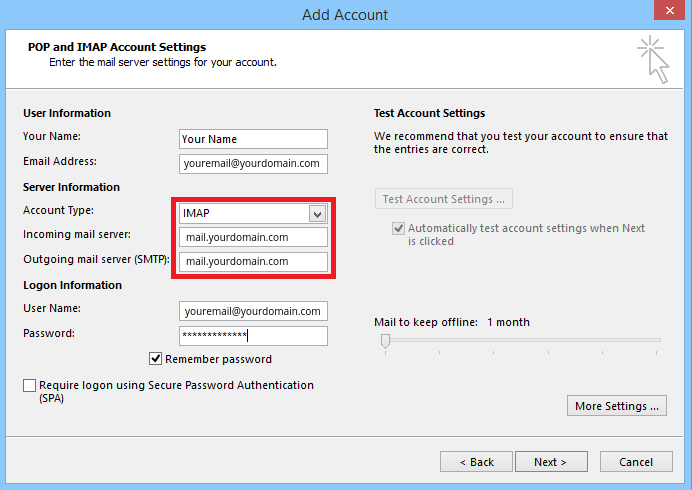Enable Require logon using Secure Password Authentication
Image resolution: width=692 pixels, height=490 pixels.
point(29,385)
